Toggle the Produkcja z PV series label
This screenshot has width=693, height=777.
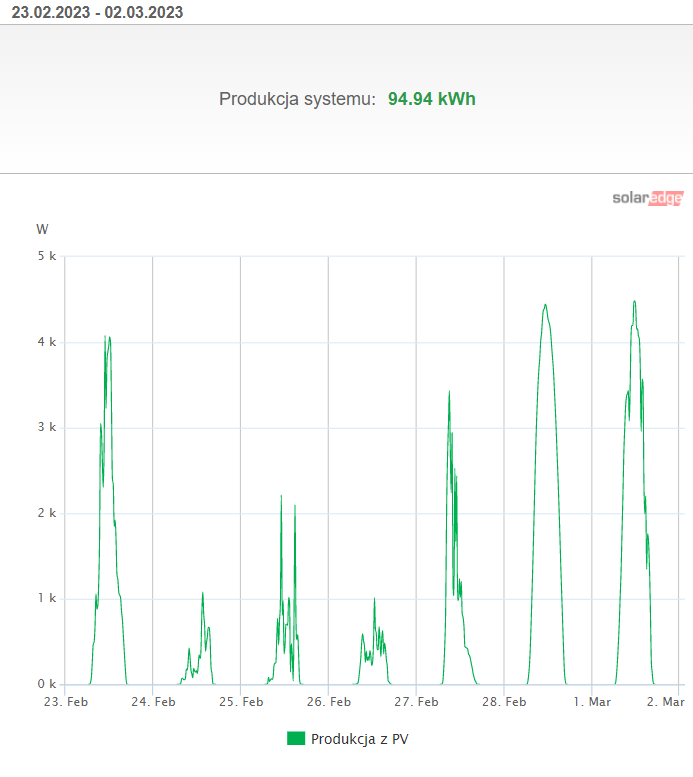[359, 739]
